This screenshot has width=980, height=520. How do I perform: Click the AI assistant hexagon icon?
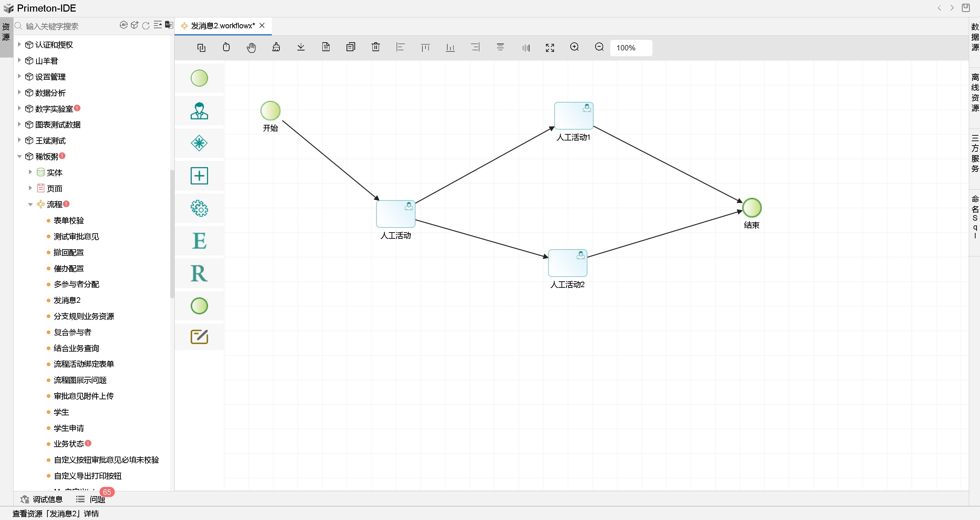(123, 26)
